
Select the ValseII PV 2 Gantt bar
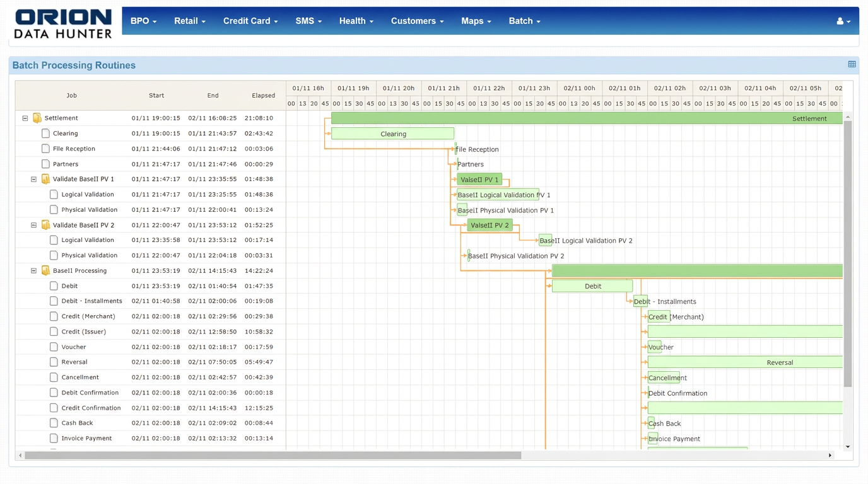point(490,225)
